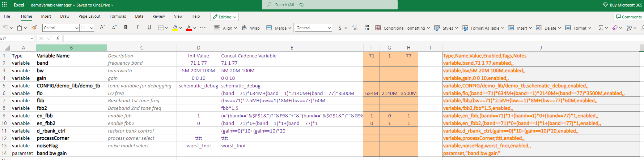Viewport: 644px width, 160px height.
Task: Open the paste options dropdown arrow
Action: pyautogui.click(x=25, y=28)
